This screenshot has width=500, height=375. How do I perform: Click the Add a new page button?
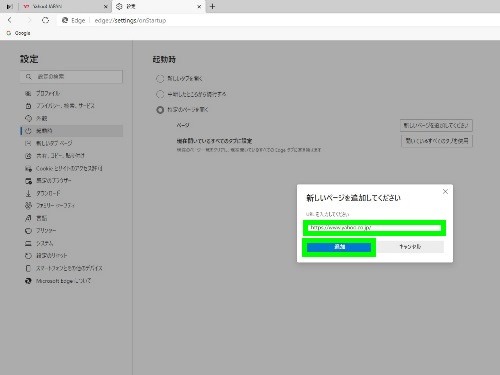pyautogui.click(x=436, y=126)
